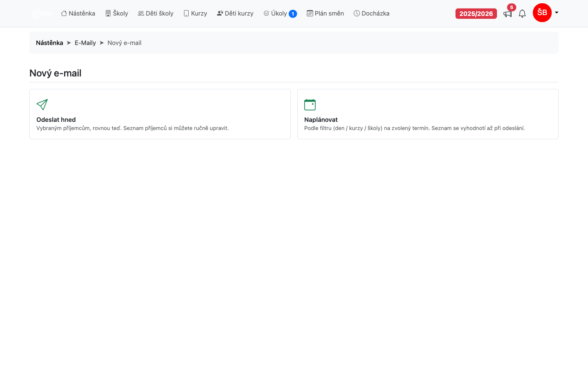Click the E-Maily breadcrumb link
The width and height of the screenshot is (588, 368).
click(85, 43)
